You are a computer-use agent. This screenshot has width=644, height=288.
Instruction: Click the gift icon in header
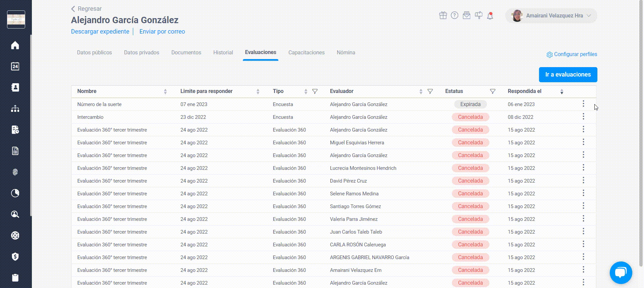443,15
